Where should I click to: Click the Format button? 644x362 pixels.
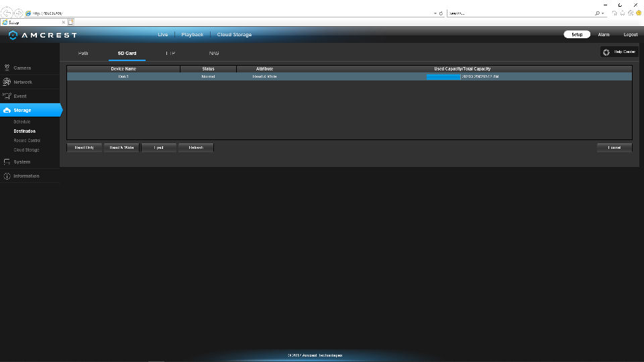(614, 147)
